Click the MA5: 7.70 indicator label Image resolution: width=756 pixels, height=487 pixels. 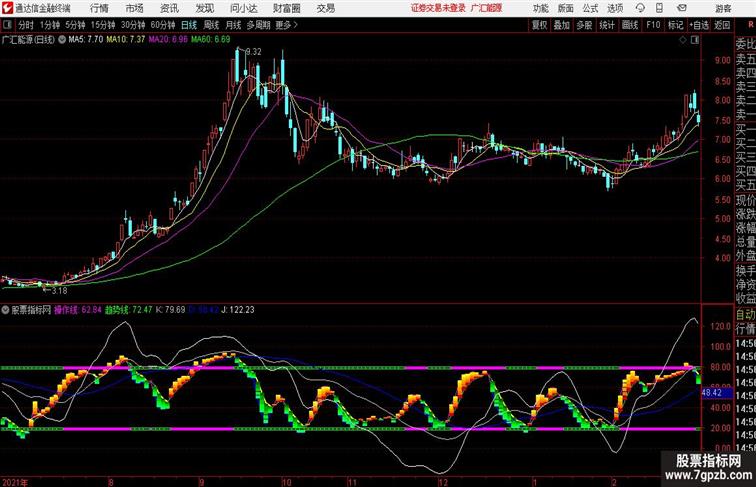point(86,40)
